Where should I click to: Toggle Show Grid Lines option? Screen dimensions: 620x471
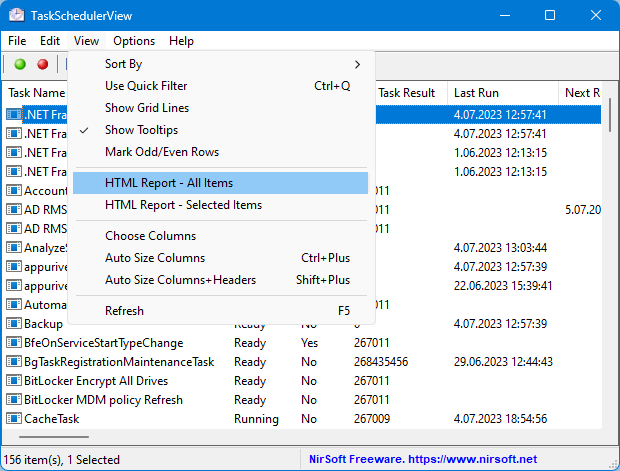click(x=221, y=108)
